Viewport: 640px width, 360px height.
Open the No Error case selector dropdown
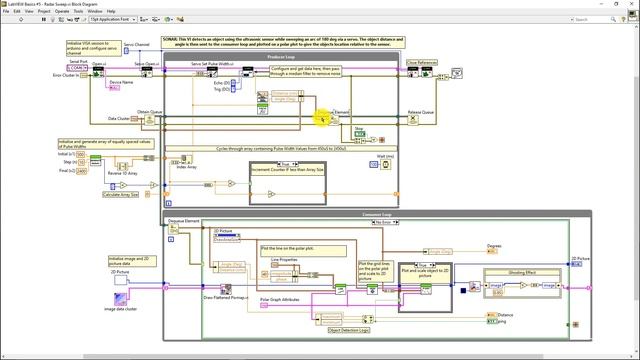[x=385, y=222]
